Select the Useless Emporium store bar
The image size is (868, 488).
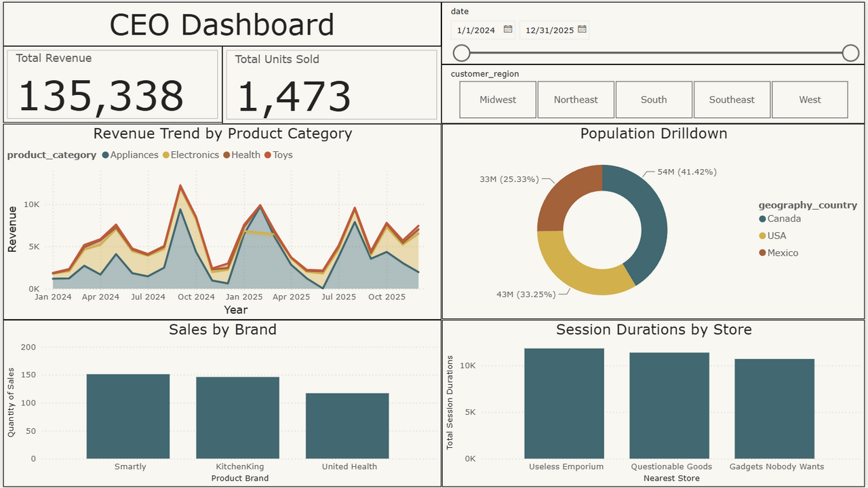[x=564, y=403]
